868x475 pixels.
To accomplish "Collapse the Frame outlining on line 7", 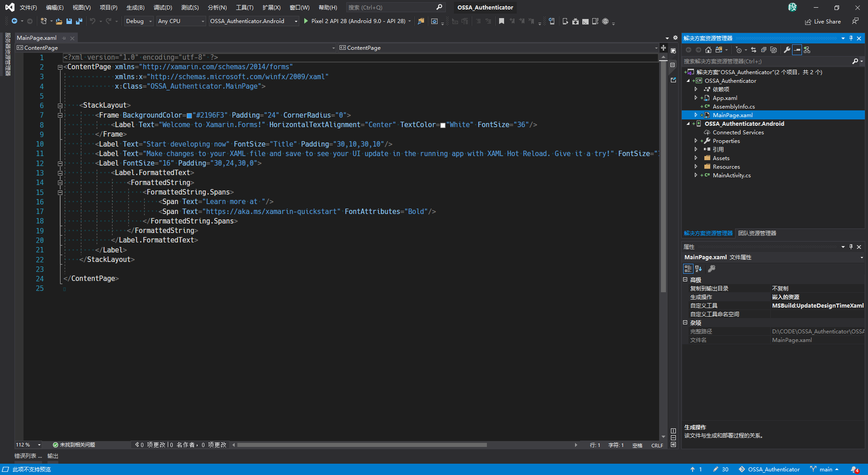I will pyautogui.click(x=60, y=115).
